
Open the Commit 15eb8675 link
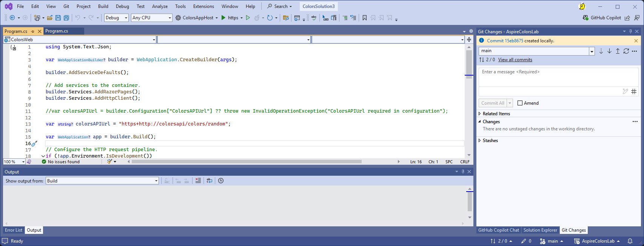click(x=505, y=41)
